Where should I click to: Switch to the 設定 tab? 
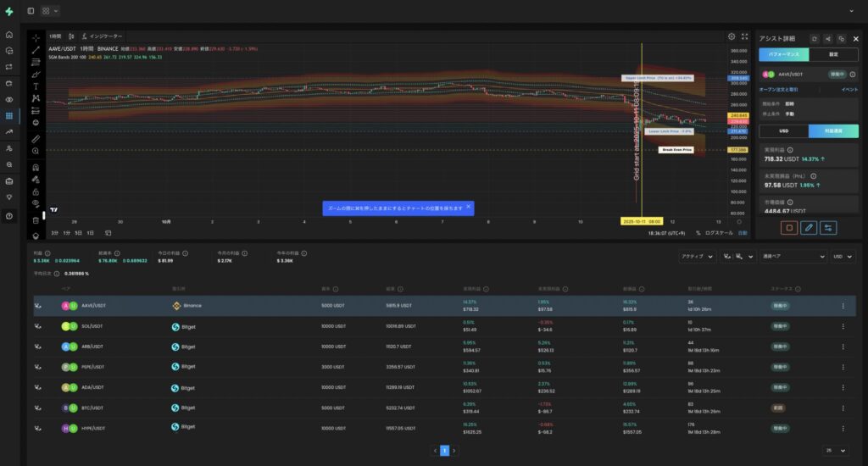pyautogui.click(x=832, y=54)
